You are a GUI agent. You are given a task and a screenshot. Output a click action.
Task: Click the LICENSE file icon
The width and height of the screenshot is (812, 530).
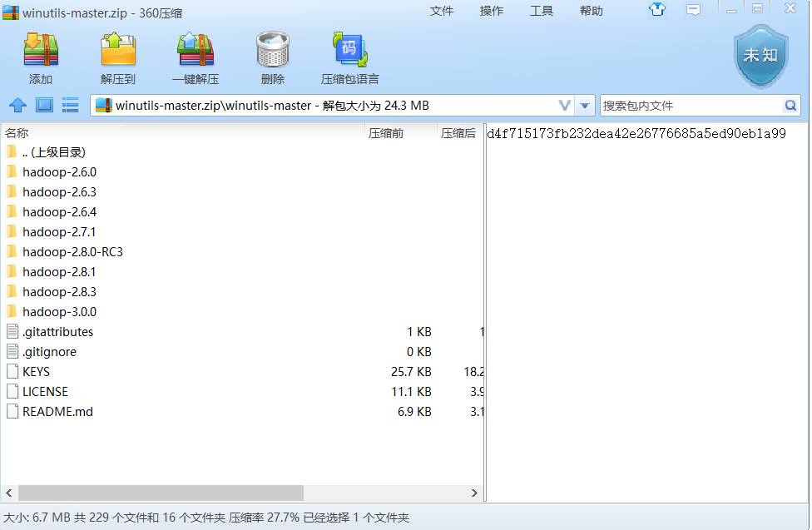click(x=12, y=391)
